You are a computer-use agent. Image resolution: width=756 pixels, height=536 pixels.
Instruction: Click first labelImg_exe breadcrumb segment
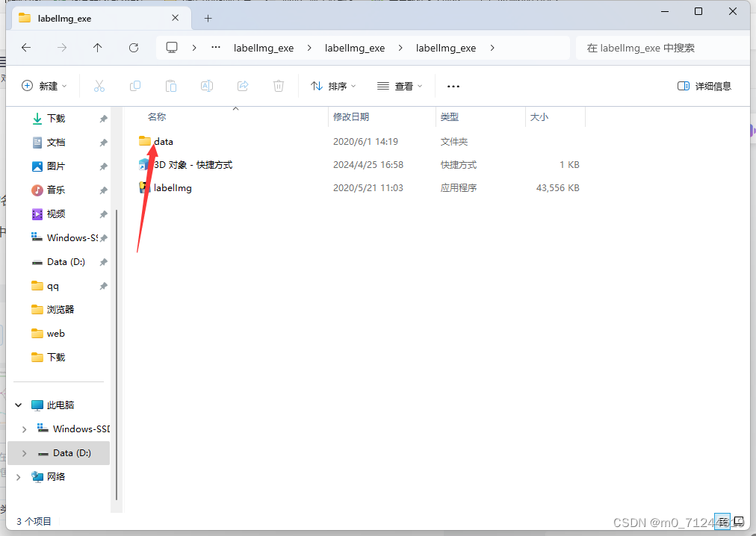point(264,48)
